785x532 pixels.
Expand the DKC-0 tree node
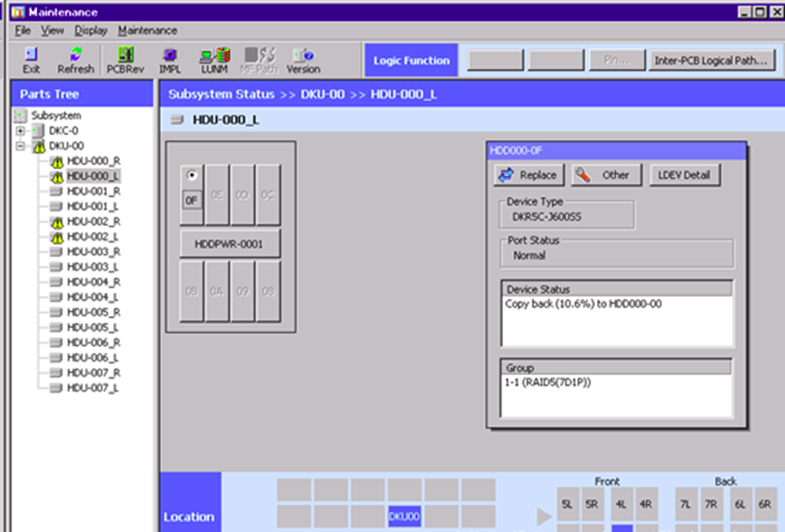pos(20,131)
